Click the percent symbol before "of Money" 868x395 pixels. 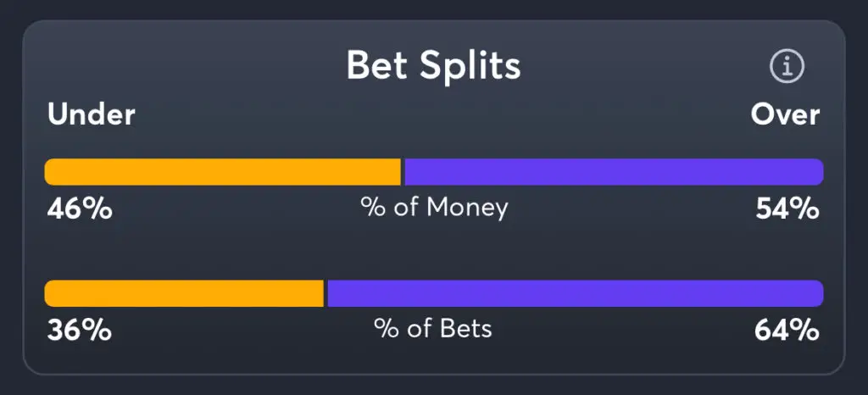click(373, 208)
